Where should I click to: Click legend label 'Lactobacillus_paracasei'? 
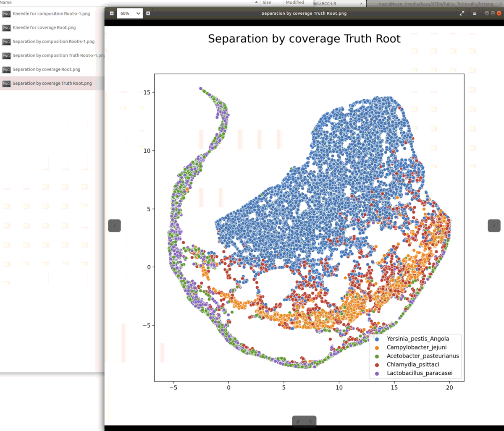420,373
